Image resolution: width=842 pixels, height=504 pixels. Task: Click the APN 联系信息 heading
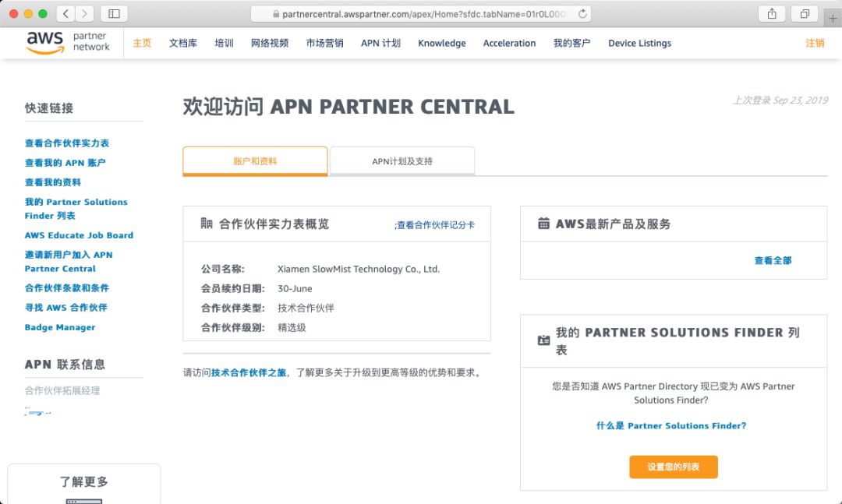[65, 365]
